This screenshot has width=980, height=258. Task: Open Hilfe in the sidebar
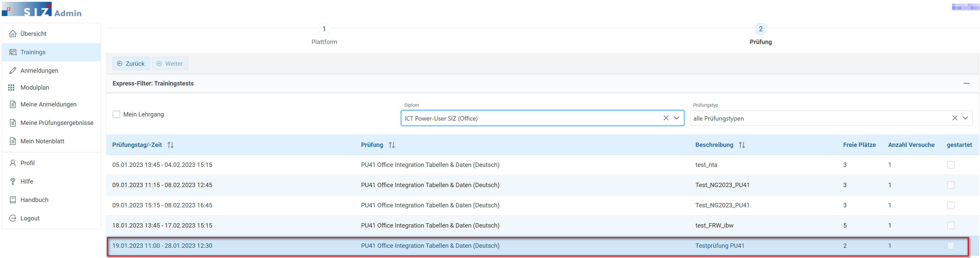click(51, 181)
